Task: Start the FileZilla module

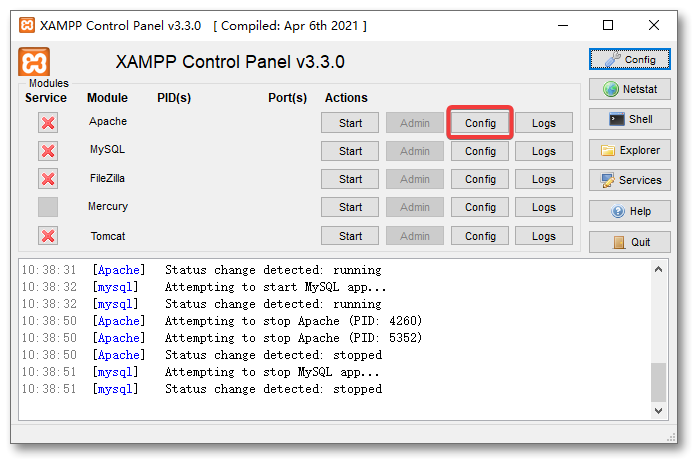Action: click(x=350, y=179)
